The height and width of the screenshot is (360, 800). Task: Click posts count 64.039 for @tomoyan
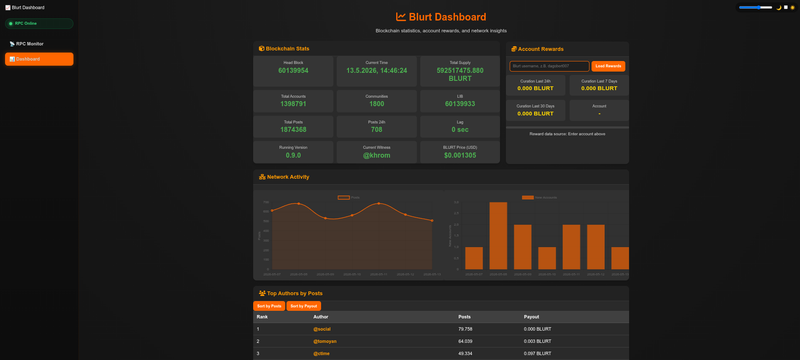coord(465,341)
